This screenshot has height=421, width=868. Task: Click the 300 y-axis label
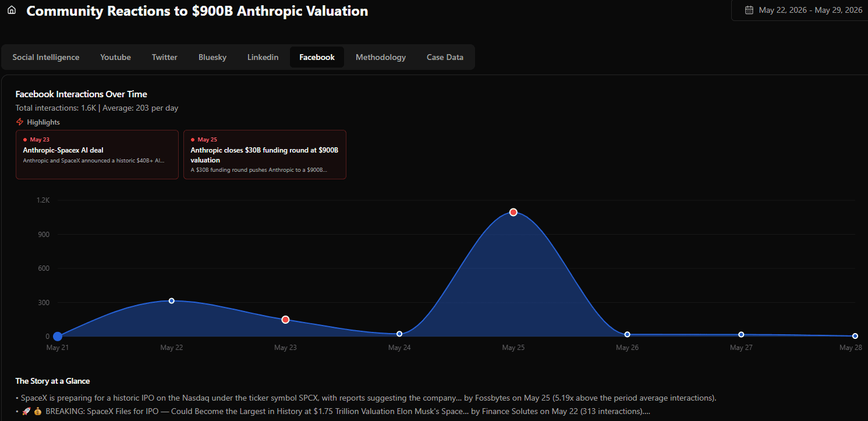[x=44, y=302]
